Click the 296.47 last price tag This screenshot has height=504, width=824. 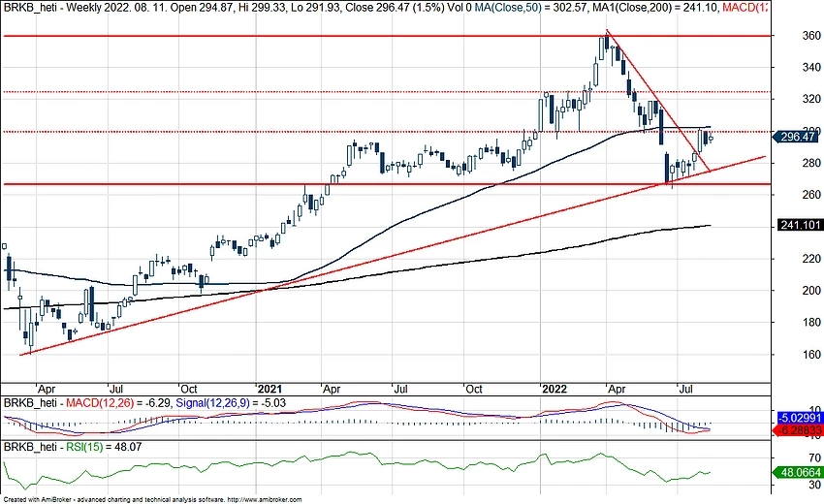point(799,138)
